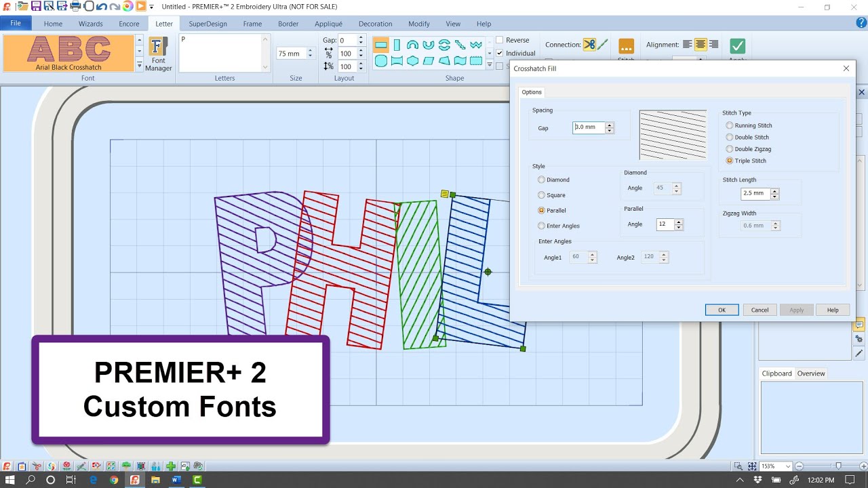868x488 pixels.
Task: Open File Explorer from the taskbar
Action: (155, 480)
